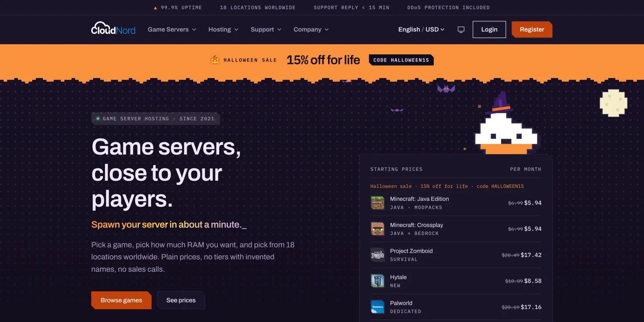Click the Minecraft Java Edition grass block icon
The image size is (644, 322).
(378, 203)
